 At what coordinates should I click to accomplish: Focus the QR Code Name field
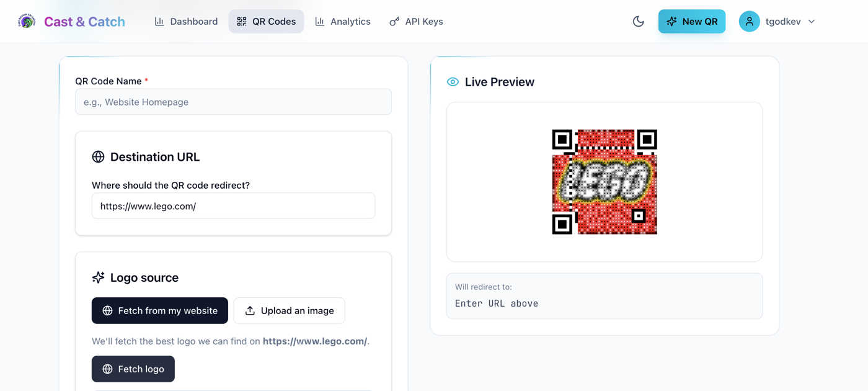tap(233, 102)
